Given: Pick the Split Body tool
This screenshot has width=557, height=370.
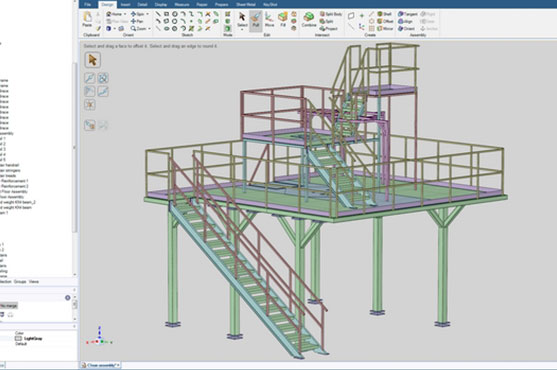Looking at the screenshot, I should [331, 14].
